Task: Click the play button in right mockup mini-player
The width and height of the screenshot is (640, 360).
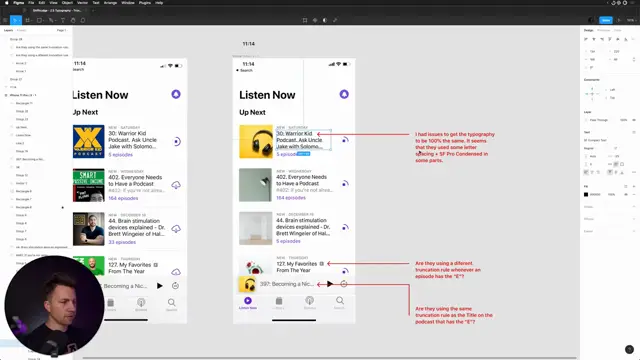Action: pos(330,284)
